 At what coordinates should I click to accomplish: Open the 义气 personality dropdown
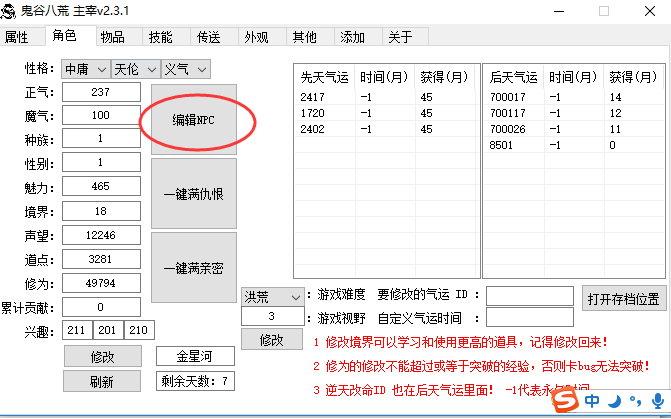click(186, 69)
